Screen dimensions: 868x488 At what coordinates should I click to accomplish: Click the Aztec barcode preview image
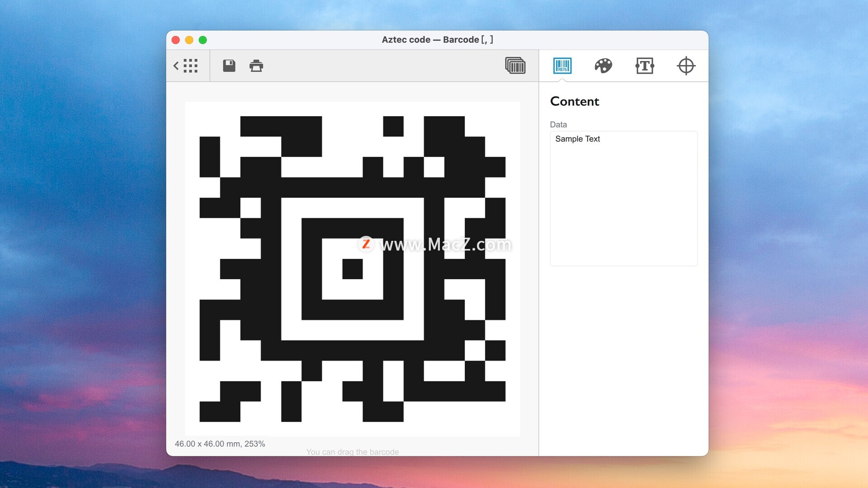coord(353,269)
